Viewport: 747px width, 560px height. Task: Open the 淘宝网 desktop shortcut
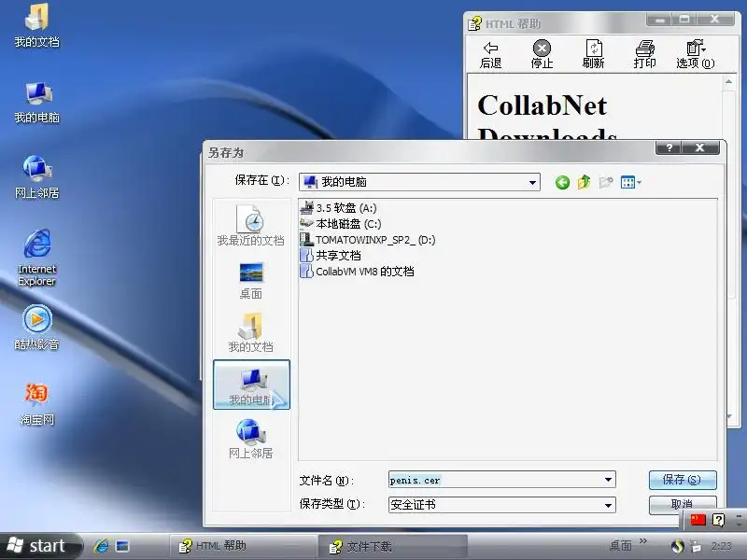[x=36, y=404]
